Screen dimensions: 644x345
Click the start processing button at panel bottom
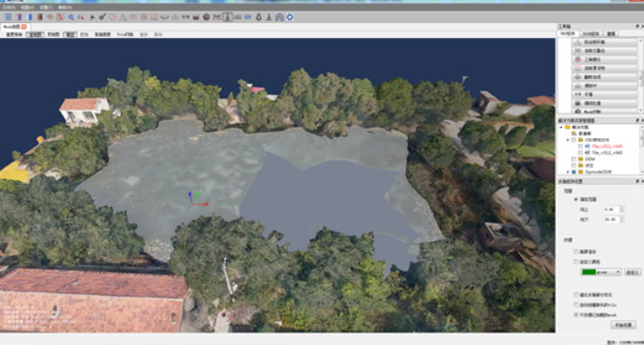tap(623, 325)
